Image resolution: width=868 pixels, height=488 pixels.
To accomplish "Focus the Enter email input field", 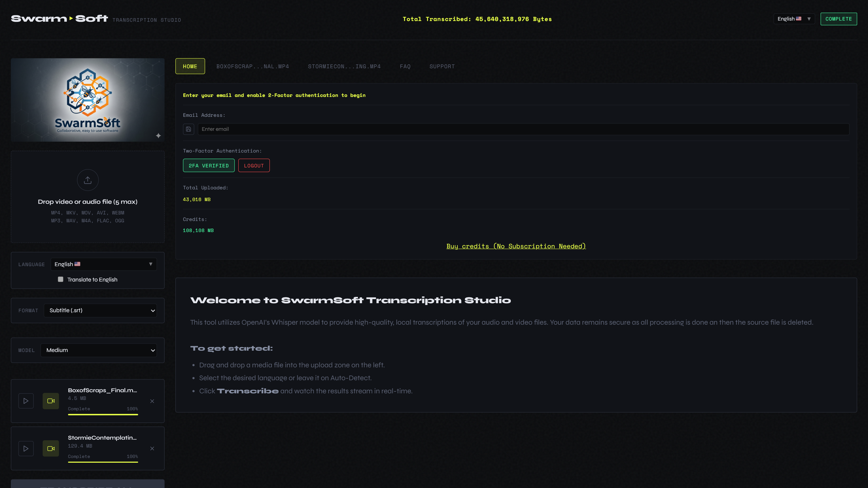I will tap(523, 129).
